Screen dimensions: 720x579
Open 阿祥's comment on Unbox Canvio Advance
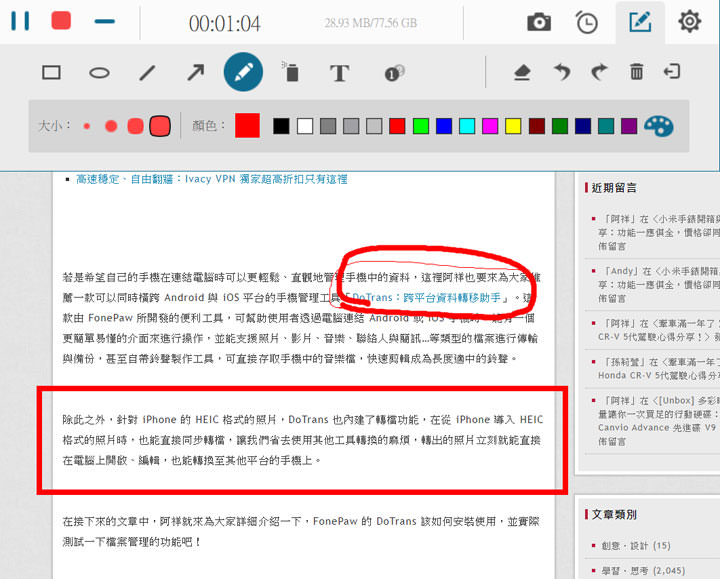(659, 421)
